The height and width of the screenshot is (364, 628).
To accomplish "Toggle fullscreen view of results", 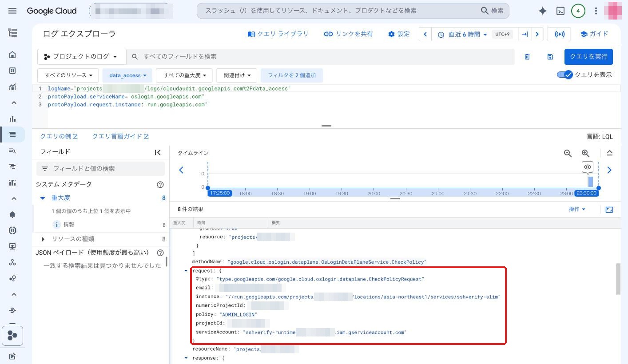I will tap(609, 210).
